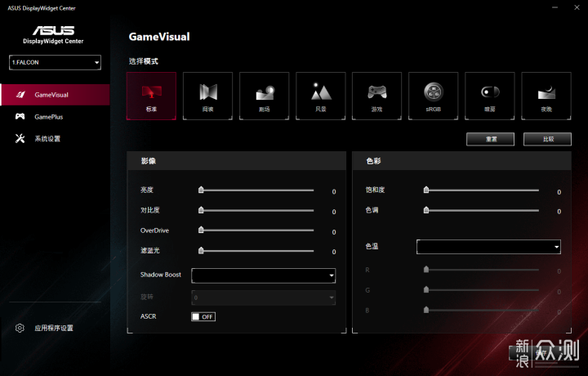The image size is (588, 376).
Task: Select the 标准 (Standard) mode tile
Action: click(x=152, y=96)
